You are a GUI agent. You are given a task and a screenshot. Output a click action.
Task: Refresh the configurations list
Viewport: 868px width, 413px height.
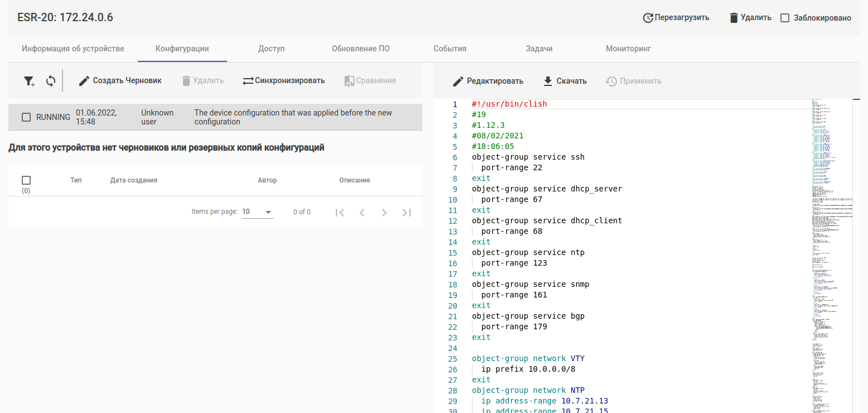pyautogui.click(x=51, y=81)
